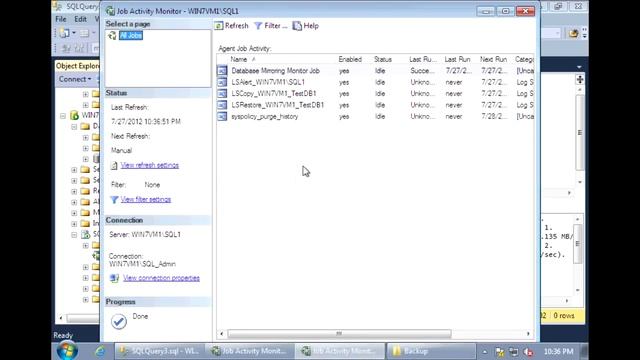The width and height of the screenshot is (640, 360).
Task: Click the left arrow of job list scrollbar
Action: tap(222, 333)
